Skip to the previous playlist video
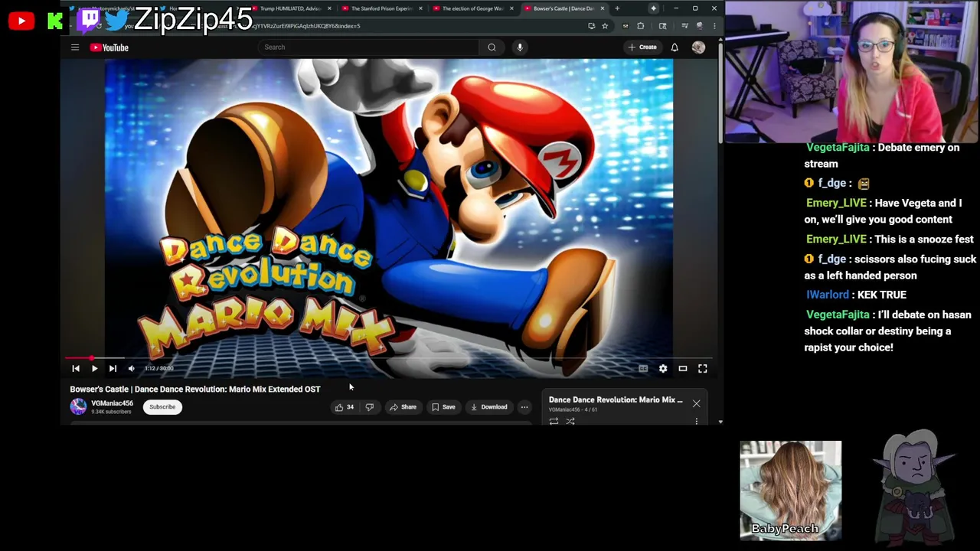 (76, 369)
